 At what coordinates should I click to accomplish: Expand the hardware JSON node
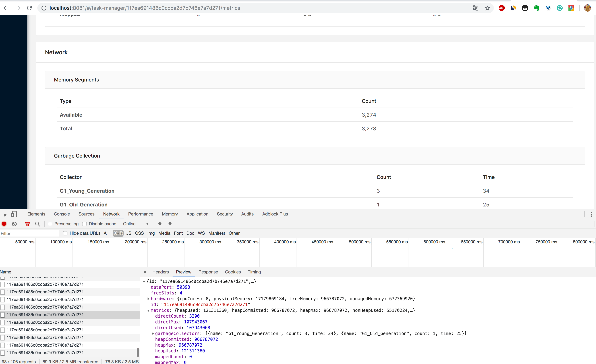(148, 299)
